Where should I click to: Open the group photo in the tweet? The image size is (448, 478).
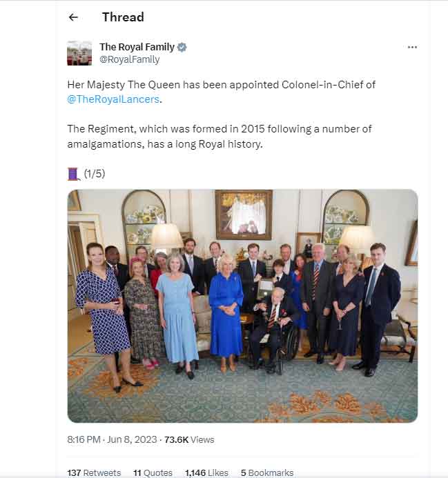242,306
